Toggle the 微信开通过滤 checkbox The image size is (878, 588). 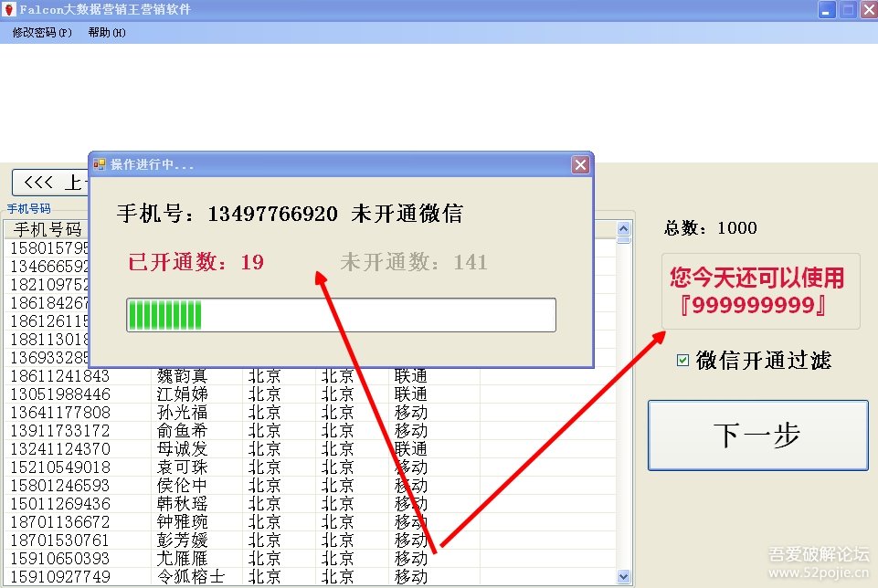682,360
